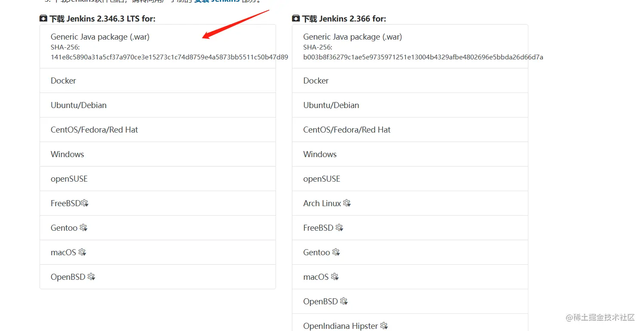Open Gentoo entry under Jenkins 2.366
Image resolution: width=644 pixels, height=331 pixels.
point(410,252)
